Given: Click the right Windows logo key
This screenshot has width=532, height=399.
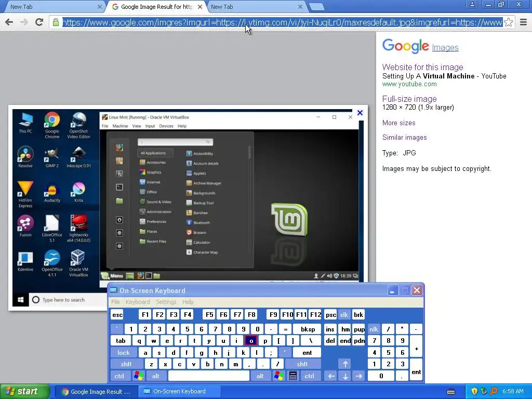Looking at the screenshot, I should [279, 376].
